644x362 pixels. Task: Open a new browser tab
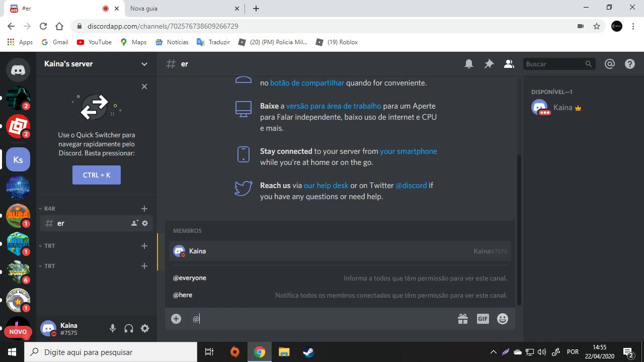point(256,9)
